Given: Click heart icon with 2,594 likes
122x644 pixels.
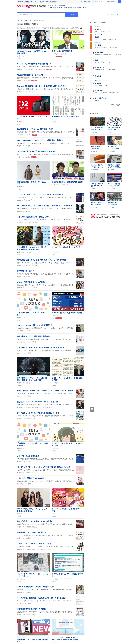Looking at the screenshot, I should pos(92,207).
